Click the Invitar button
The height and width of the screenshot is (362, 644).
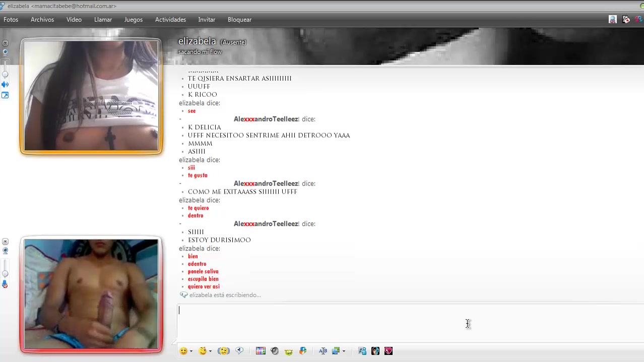tap(207, 20)
